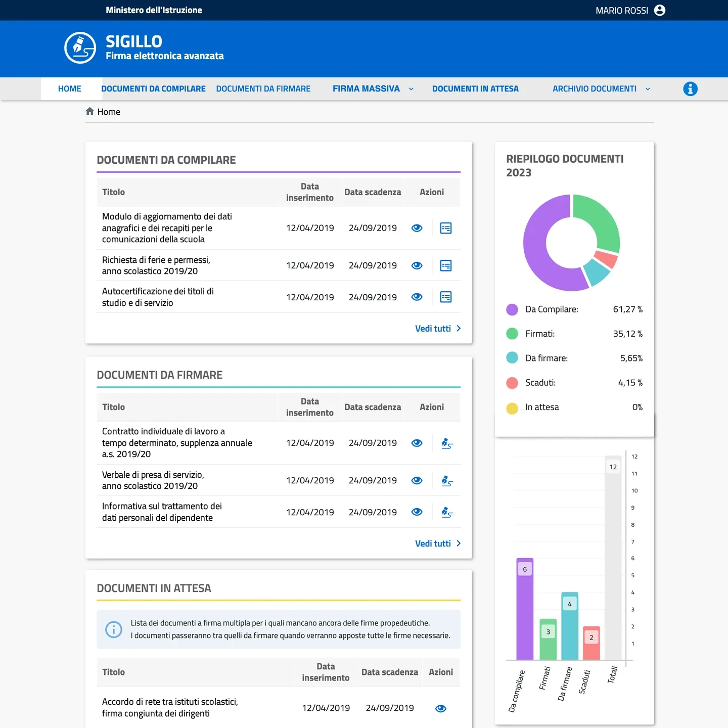The width and height of the screenshot is (728, 728).
Task: Click the SIGILLO pen logo icon
Action: (80, 48)
